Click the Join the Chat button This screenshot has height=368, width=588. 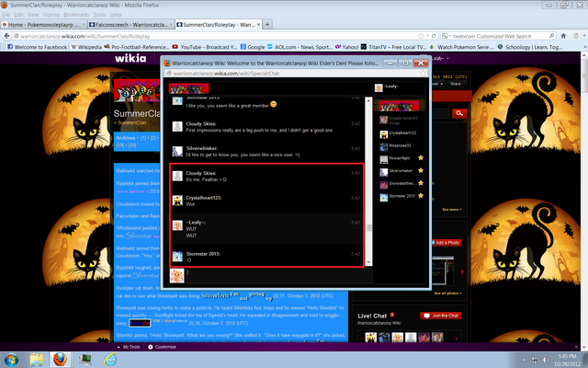[x=441, y=316]
